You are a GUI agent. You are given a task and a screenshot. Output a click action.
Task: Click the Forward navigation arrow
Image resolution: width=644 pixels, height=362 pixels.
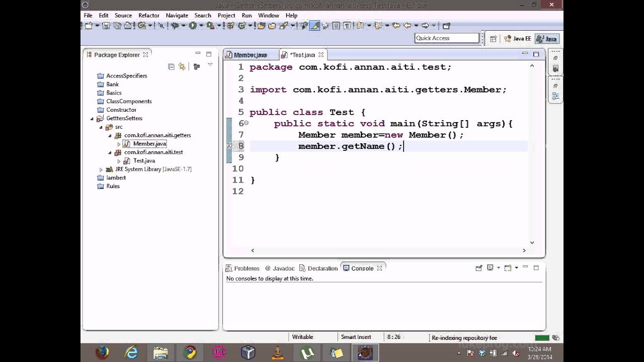click(425, 26)
